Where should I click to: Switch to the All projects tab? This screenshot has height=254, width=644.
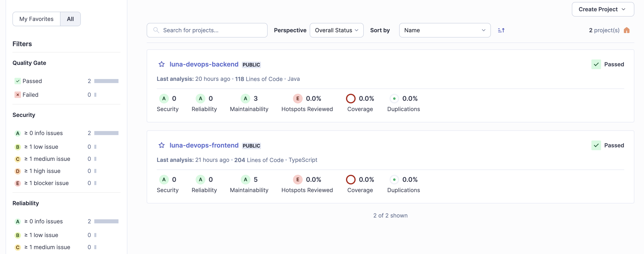[70, 19]
